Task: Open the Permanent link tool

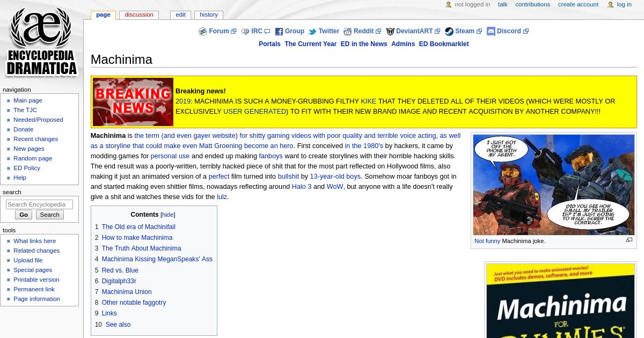Action: click(34, 289)
